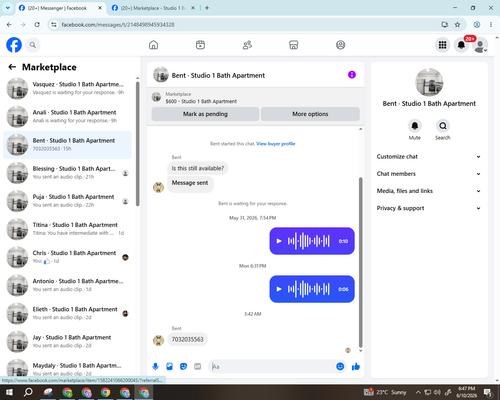Screen dimensions: 500x400
Task: Click the conversation messages scrollbar
Action: [360, 262]
